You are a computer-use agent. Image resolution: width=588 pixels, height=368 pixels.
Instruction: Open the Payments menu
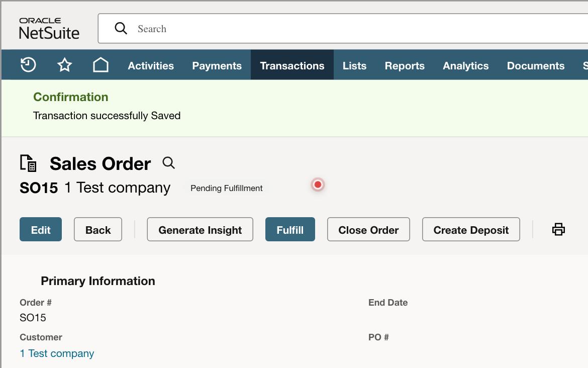click(x=217, y=66)
